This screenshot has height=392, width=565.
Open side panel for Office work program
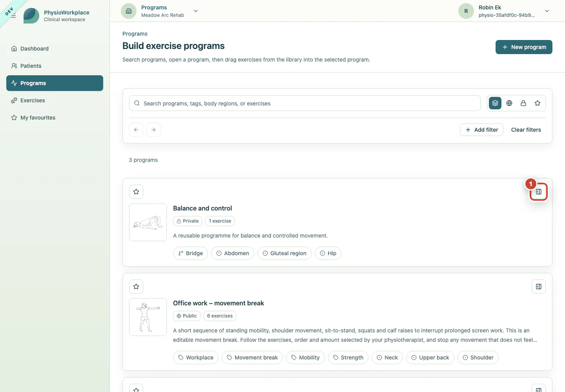[539, 287]
